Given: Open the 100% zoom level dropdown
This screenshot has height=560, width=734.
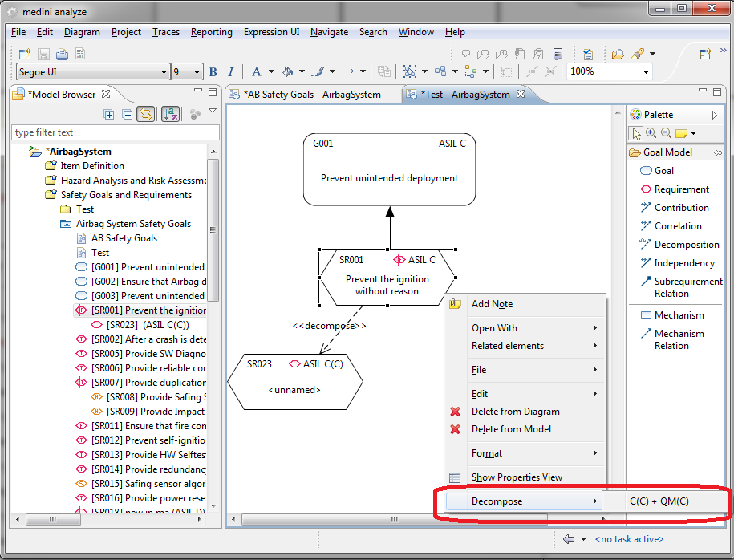Looking at the screenshot, I should point(646,72).
